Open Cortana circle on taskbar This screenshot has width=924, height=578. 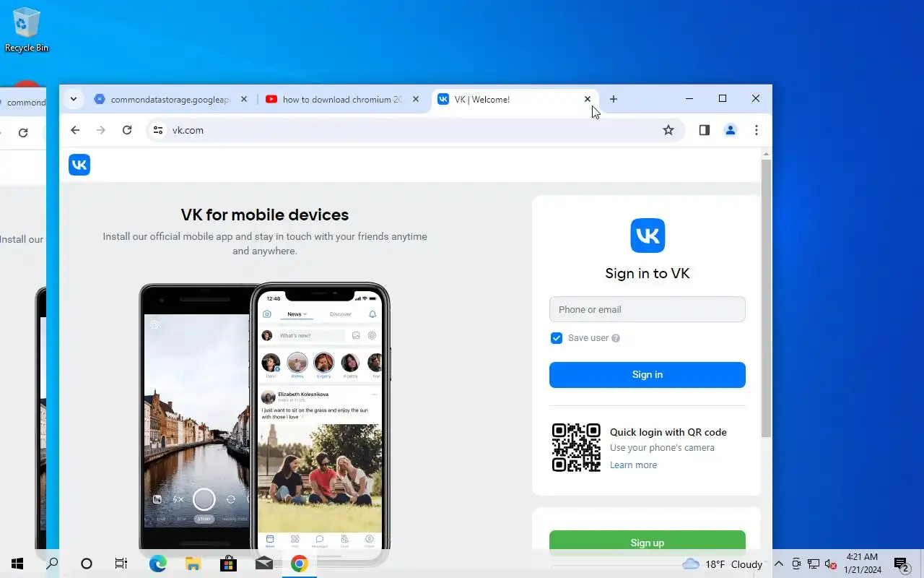pos(87,564)
